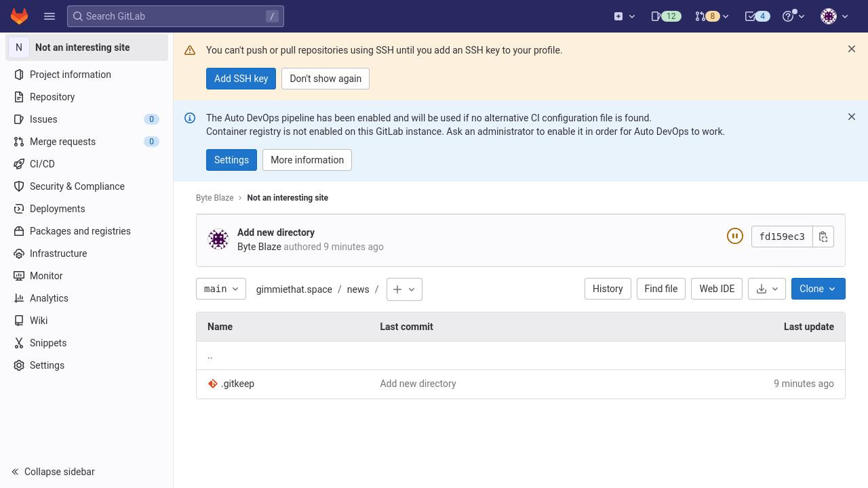Screen dimensions: 868x488
Task: Dismiss the Auto DevOps info banner
Action: (x=852, y=117)
